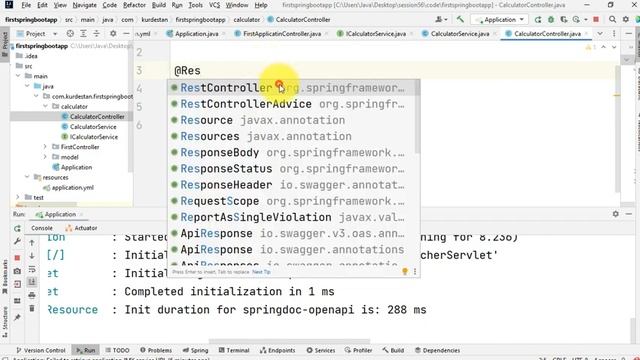This screenshot has width=640, height=360.
Task: Switch to the ICalculatorService.java tab
Action: 376,33
